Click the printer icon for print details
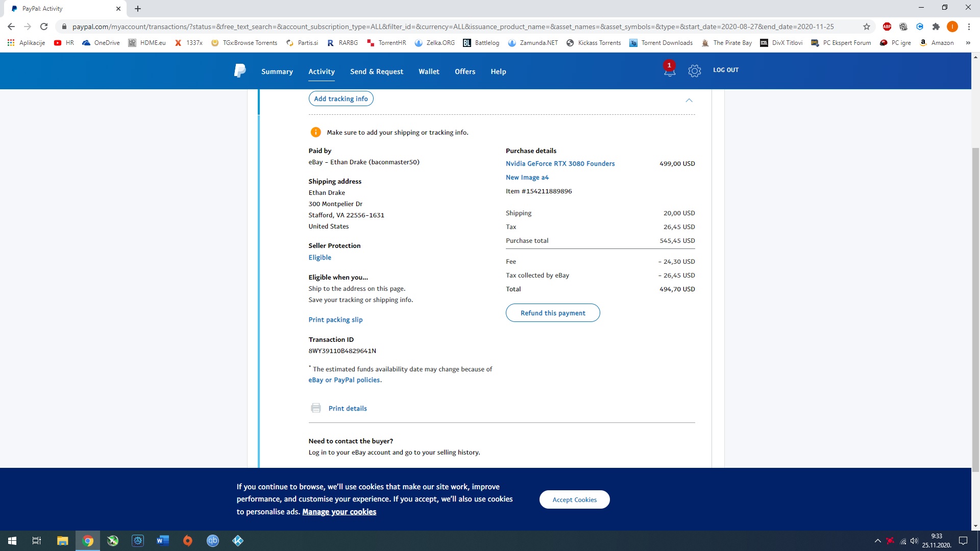This screenshot has width=980, height=551. 316,408
